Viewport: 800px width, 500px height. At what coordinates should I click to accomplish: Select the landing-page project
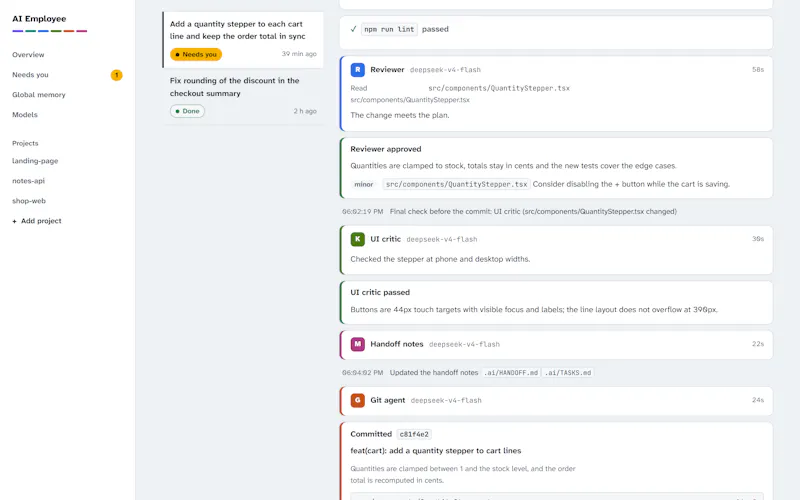35,161
